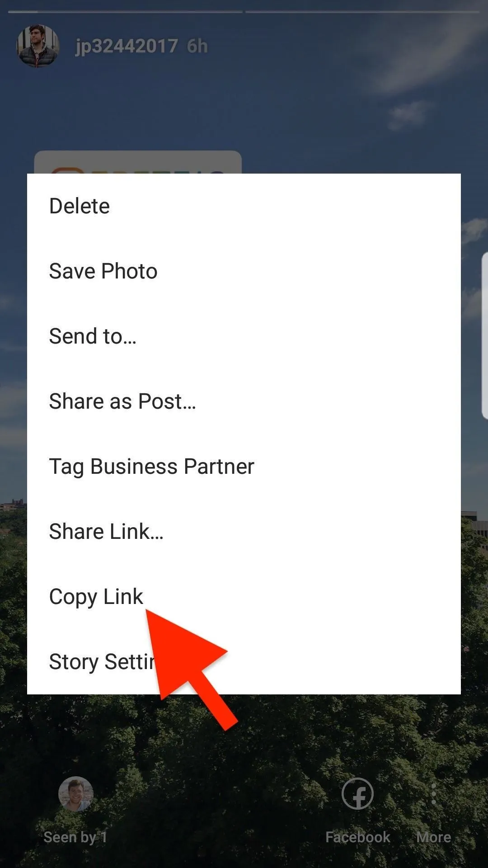The image size is (488, 868).
Task: Open jp32442017 profile picture
Action: (38, 46)
